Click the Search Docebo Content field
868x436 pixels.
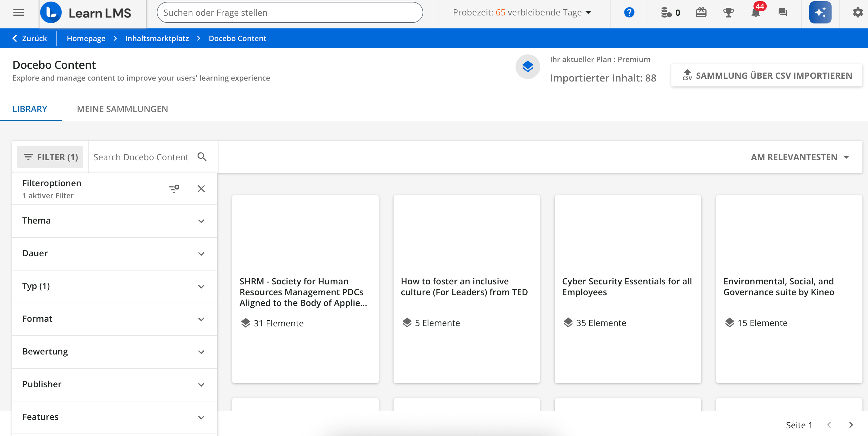click(141, 157)
